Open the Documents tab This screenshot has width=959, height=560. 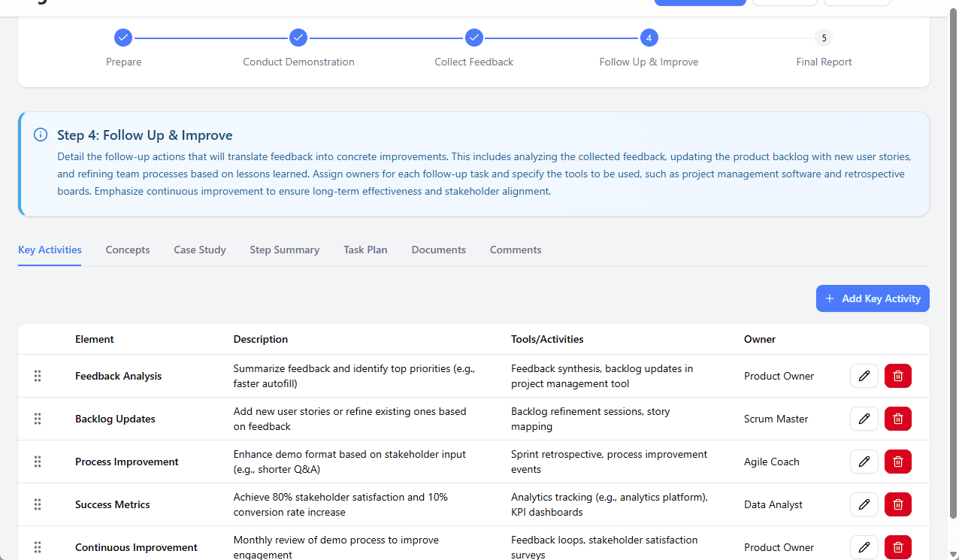point(438,250)
